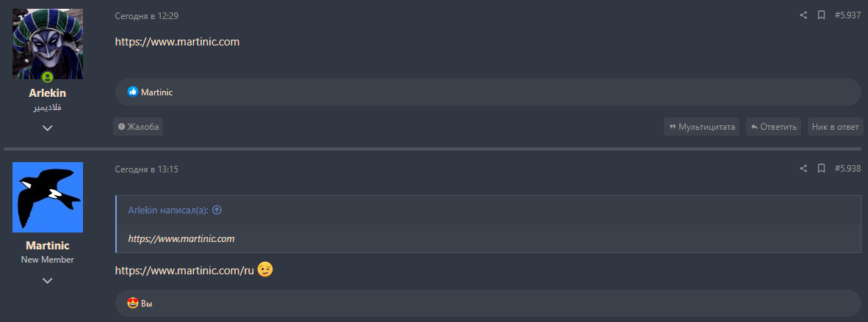868x322 pixels.
Task: Open permalink #5.937
Action: click(x=847, y=15)
